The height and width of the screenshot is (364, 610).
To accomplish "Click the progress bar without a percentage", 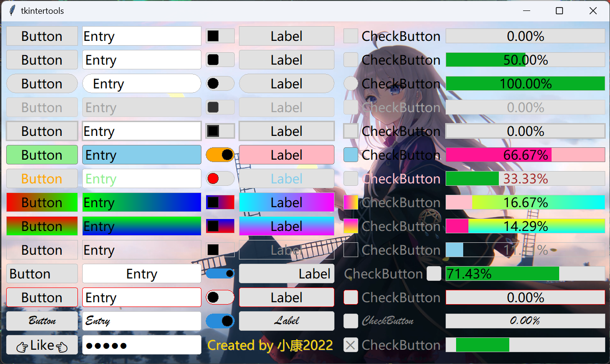I will (x=525, y=345).
